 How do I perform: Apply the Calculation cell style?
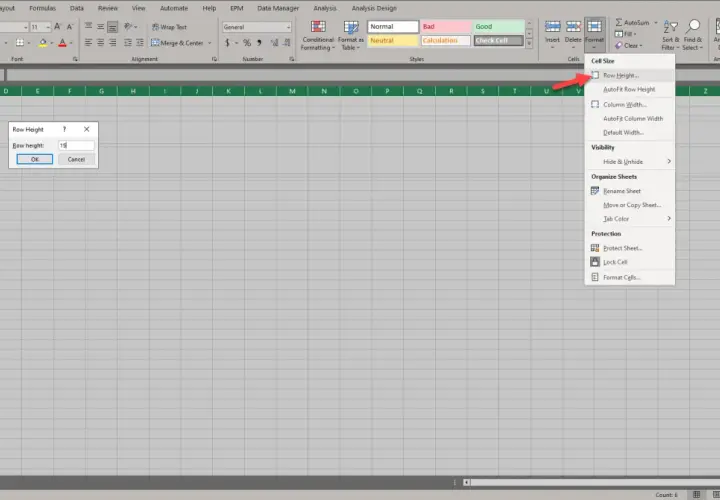tap(446, 41)
